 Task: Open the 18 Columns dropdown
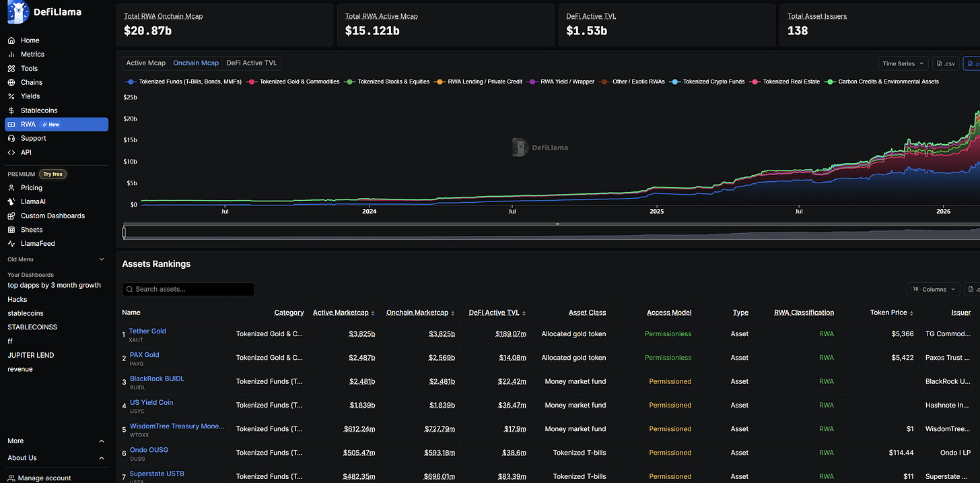pos(934,290)
